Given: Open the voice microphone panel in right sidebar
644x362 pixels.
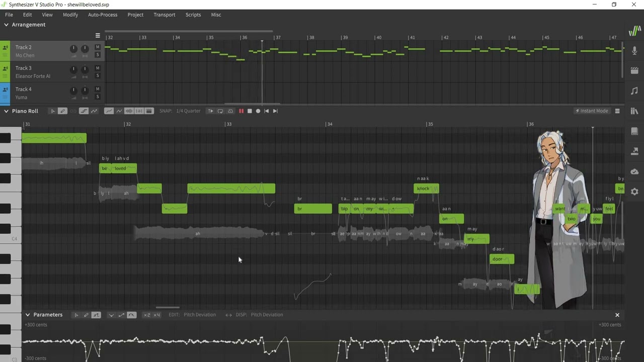Looking at the screenshot, I should click(634, 51).
